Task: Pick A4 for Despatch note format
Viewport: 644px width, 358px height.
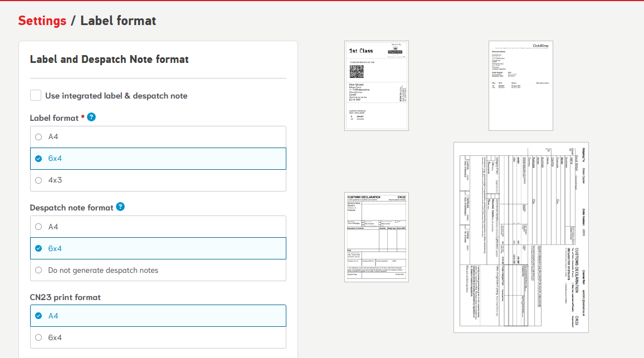Action: click(38, 227)
